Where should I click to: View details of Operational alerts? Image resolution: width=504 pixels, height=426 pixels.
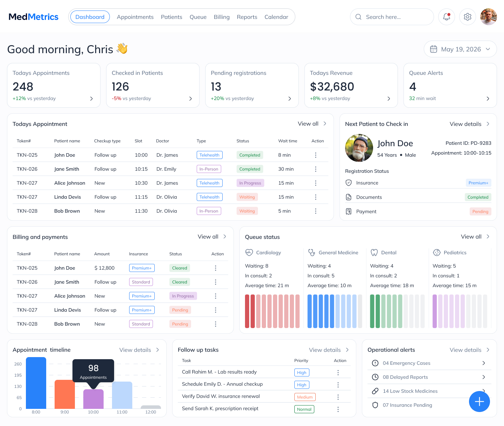(470, 350)
